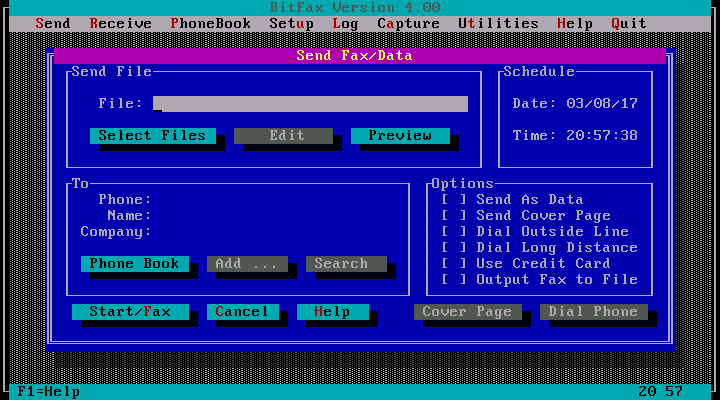Click the Send Fax/Data title bar
Viewport: 720px width, 400px height.
[x=360, y=56]
